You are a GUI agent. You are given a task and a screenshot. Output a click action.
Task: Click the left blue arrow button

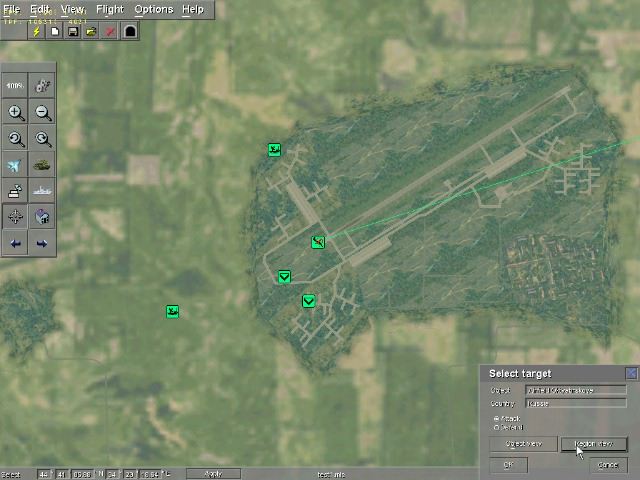16,243
